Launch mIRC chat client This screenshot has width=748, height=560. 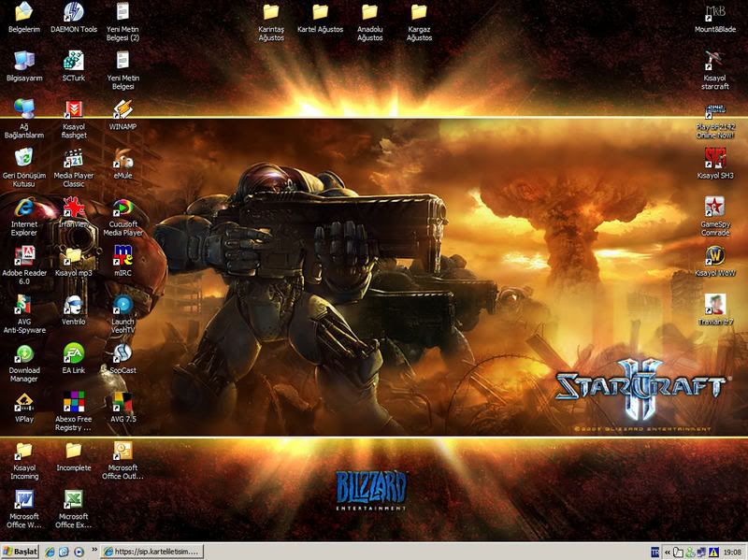122,262
